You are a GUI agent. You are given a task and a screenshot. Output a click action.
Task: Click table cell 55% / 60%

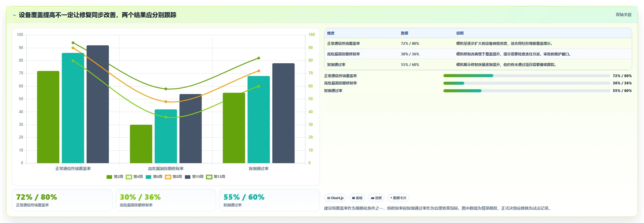click(410, 65)
